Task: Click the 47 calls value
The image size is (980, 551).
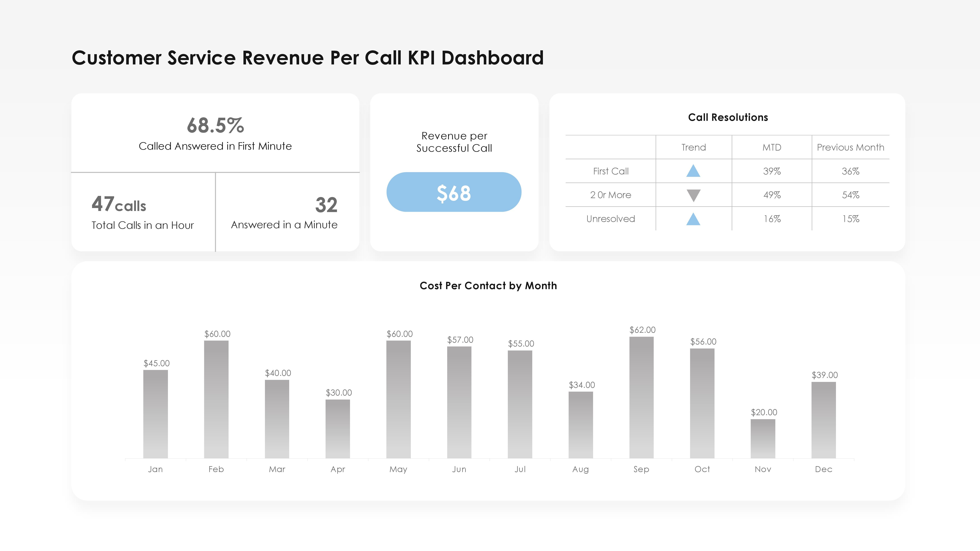Action: 119,204
